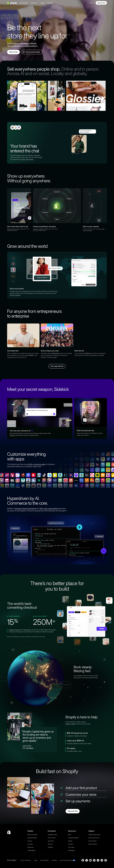This screenshot has height=868, width=114.
Task: Follow the Agentic Storefronts link
Action: pyautogui.click(x=27, y=159)
